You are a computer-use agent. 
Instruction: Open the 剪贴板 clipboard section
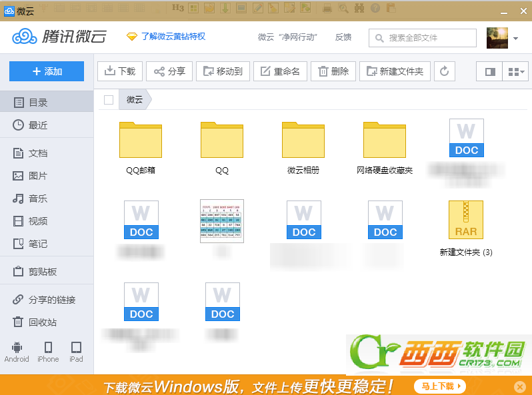(47, 272)
